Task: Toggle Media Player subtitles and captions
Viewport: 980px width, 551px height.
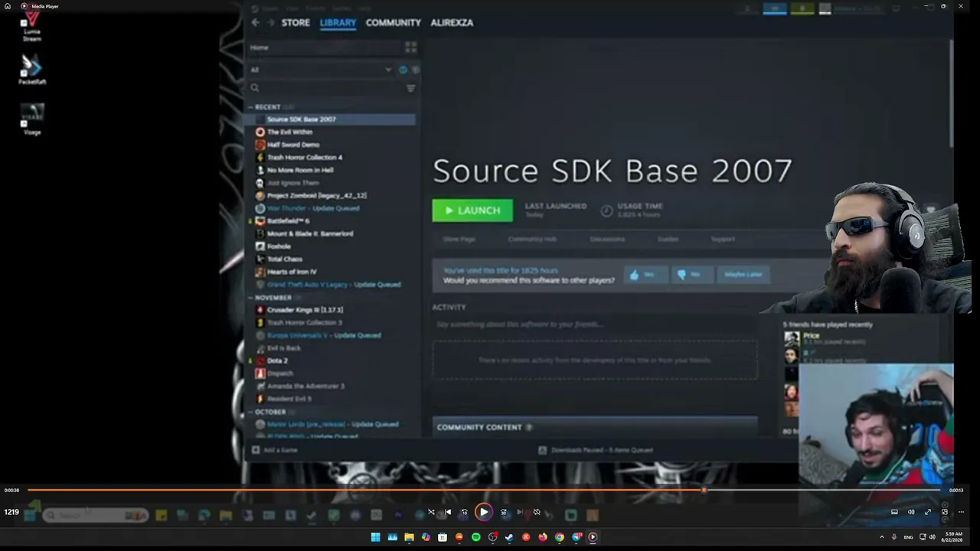Action: coord(894,512)
